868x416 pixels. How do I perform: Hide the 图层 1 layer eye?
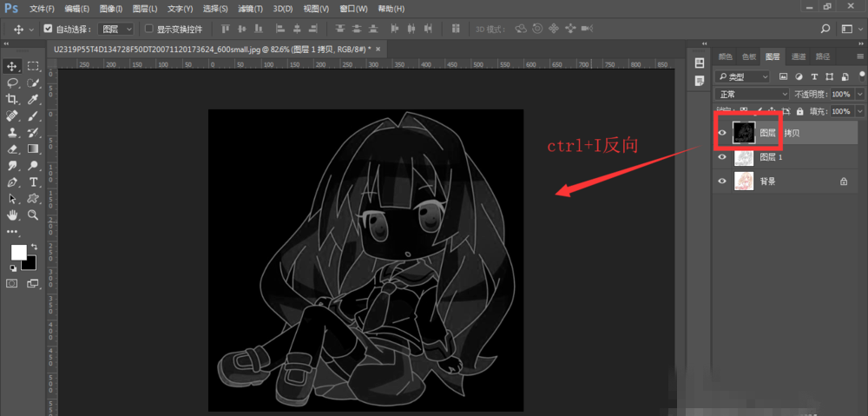click(722, 157)
